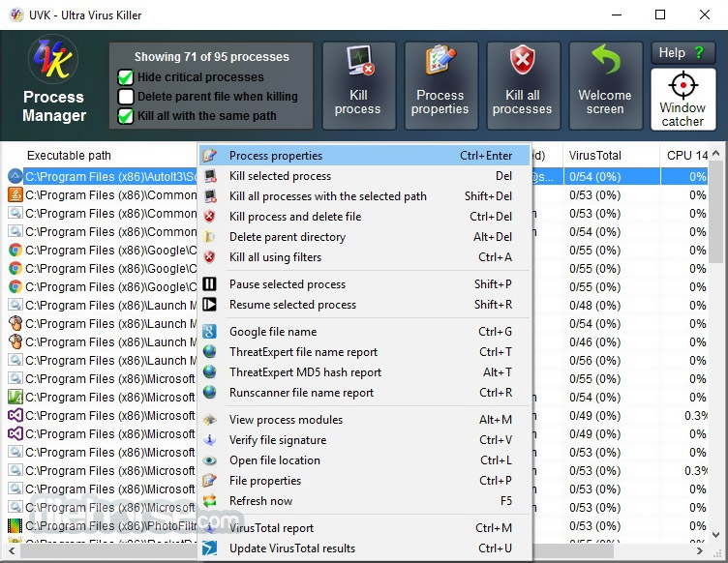Sort by the CPU column header
Screen dimensions: 728x563
684,156
